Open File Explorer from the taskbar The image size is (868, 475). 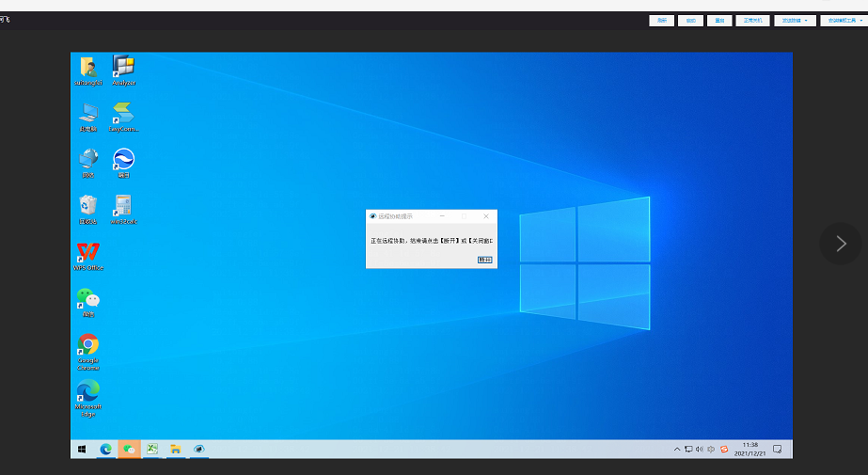pyautogui.click(x=176, y=449)
